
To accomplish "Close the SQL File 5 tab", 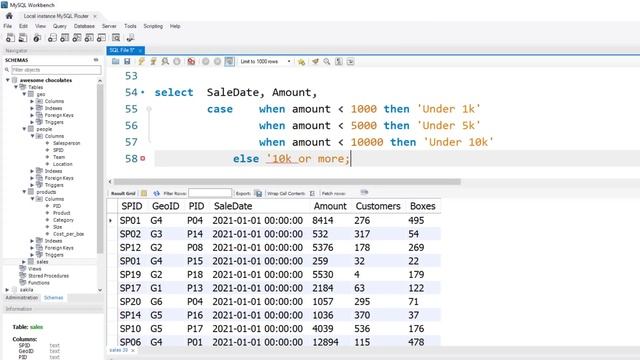I will 140,51.
